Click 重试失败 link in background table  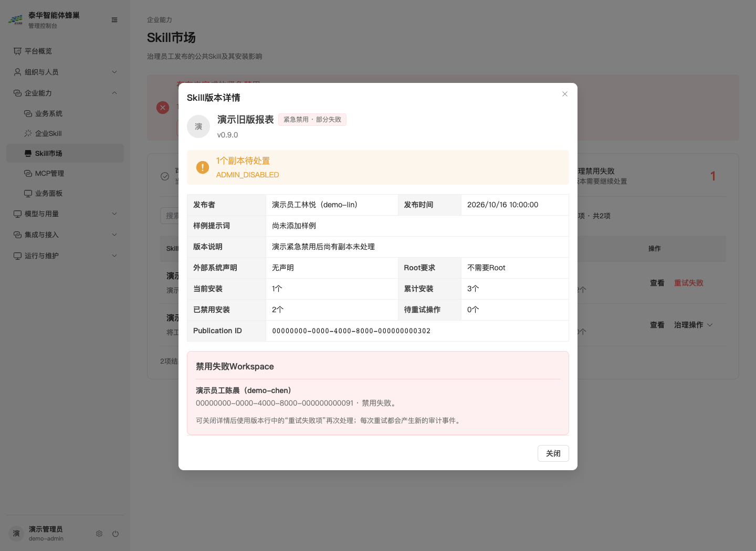(x=689, y=283)
